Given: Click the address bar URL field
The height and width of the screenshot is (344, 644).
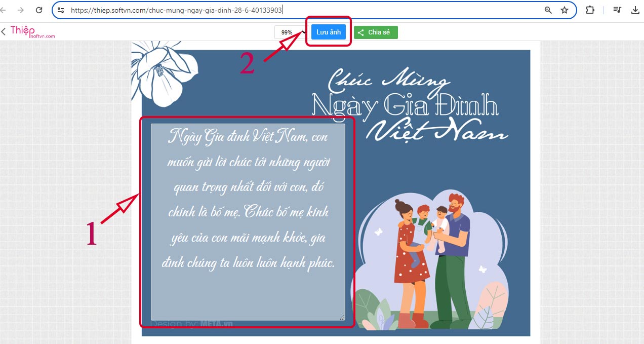Looking at the screenshot, I should (x=304, y=10).
